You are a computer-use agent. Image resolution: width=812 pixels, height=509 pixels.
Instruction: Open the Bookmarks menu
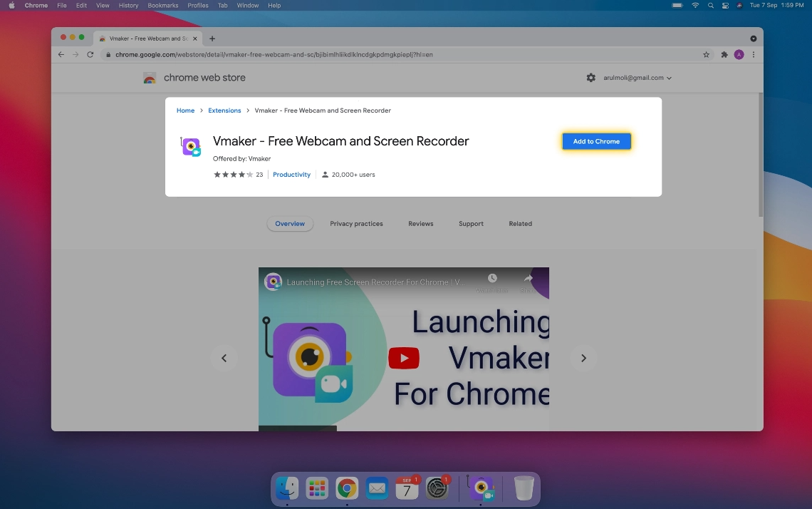point(162,5)
